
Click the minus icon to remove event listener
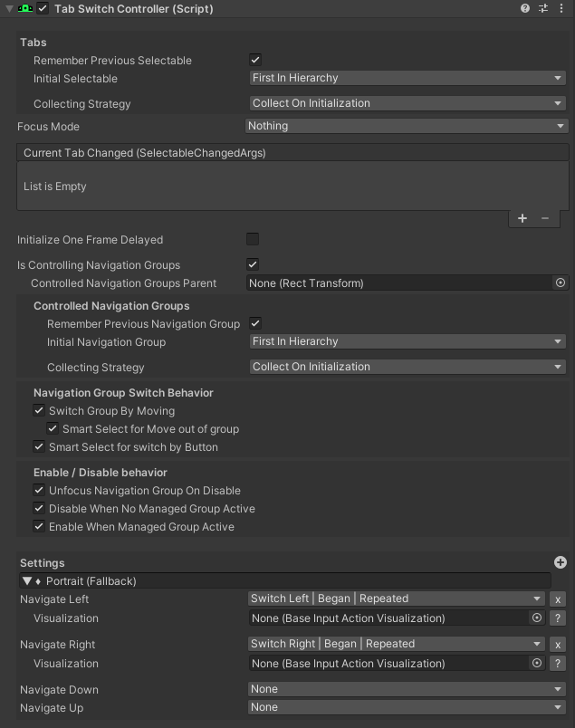545,218
